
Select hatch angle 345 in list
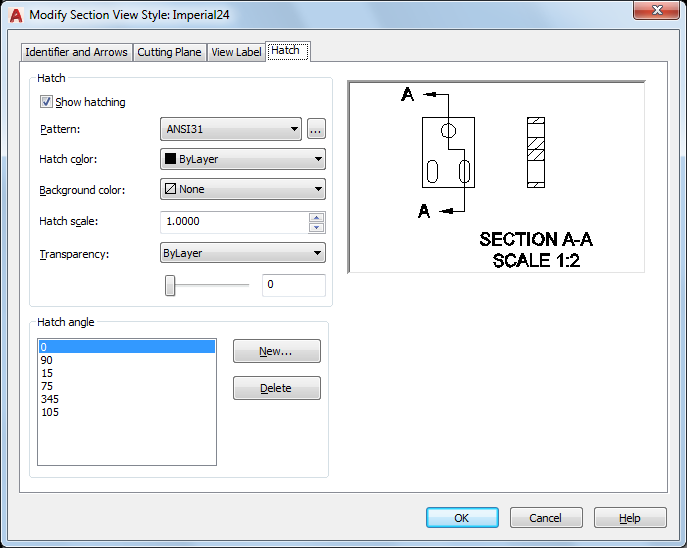pyautogui.click(x=48, y=399)
